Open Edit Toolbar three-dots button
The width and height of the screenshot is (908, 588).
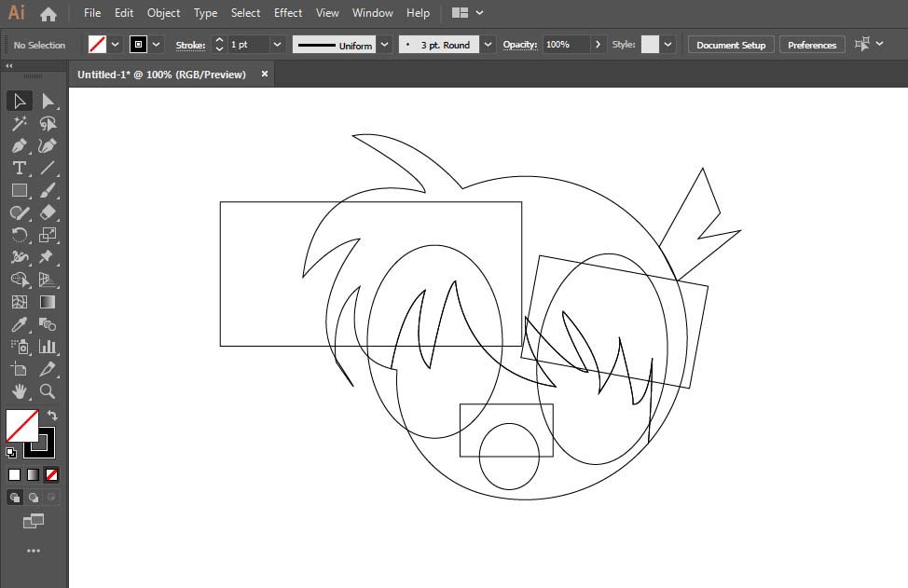(x=34, y=551)
